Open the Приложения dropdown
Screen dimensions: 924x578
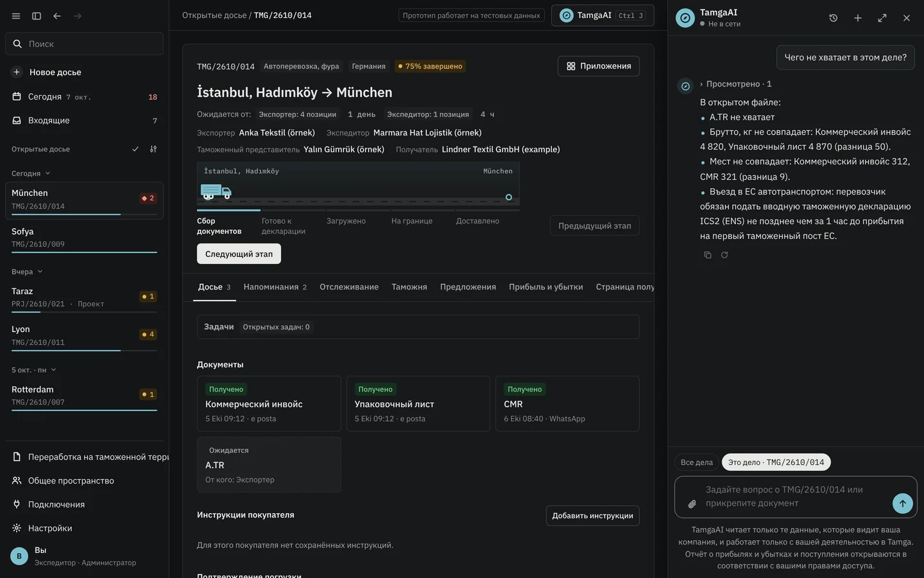pyautogui.click(x=598, y=66)
